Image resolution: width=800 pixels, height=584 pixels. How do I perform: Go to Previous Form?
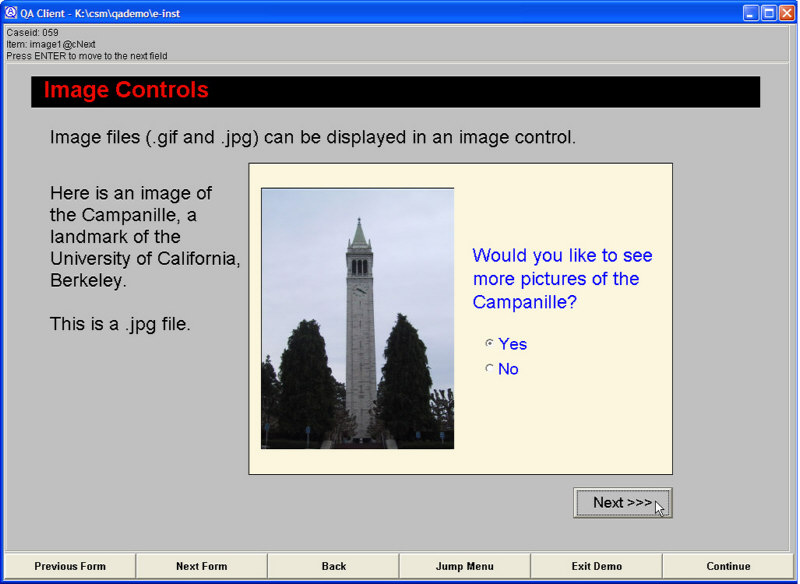click(x=70, y=566)
